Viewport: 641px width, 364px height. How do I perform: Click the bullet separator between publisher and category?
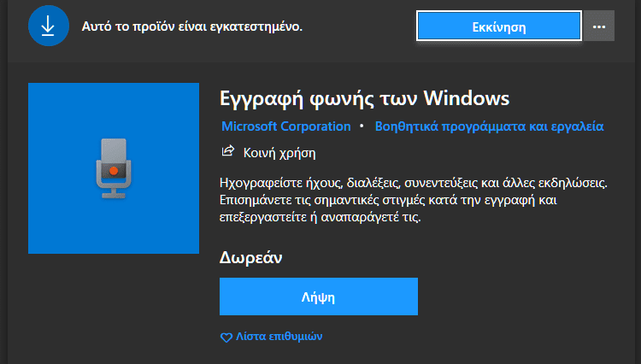(x=362, y=126)
